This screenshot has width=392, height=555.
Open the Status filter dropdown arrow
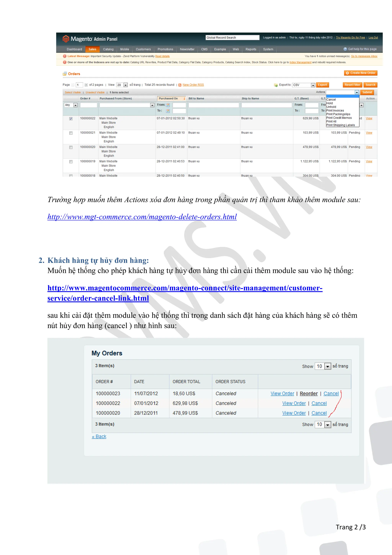pyautogui.click(x=362, y=105)
